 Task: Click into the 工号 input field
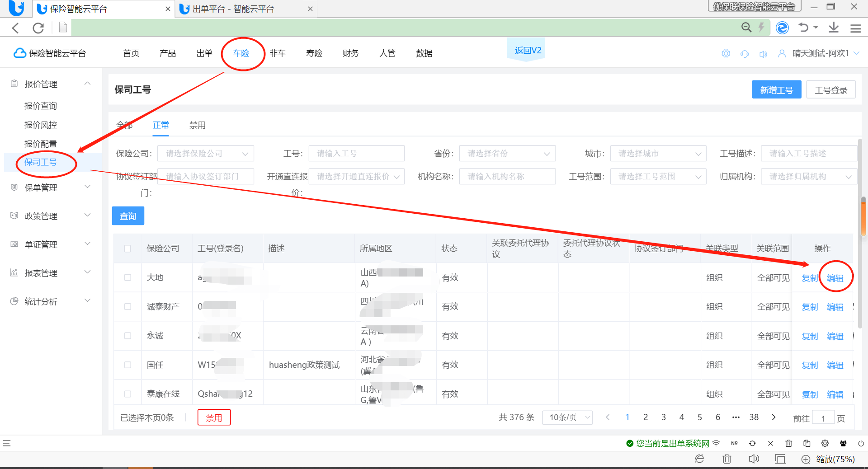pos(357,154)
